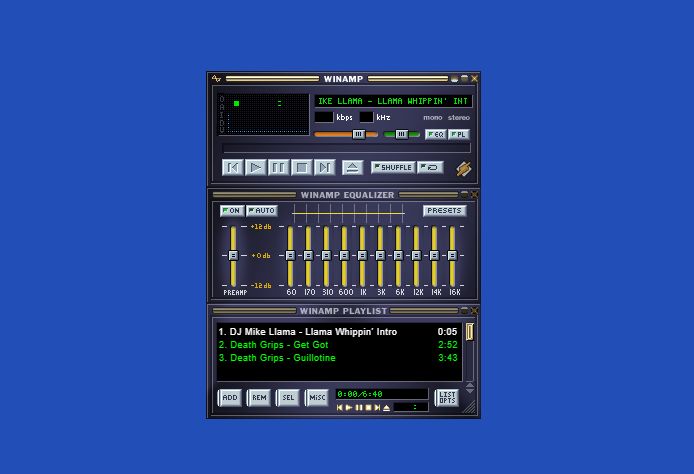This screenshot has width=694, height=474.
Task: Click the mini Pause button in playlist
Action: 359,408
